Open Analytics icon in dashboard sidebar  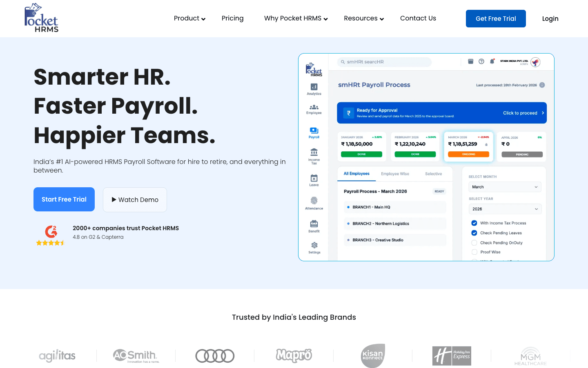[x=314, y=87]
